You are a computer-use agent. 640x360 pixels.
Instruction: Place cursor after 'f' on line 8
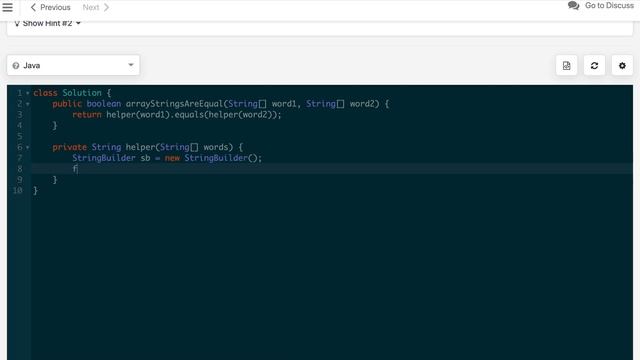(78, 169)
